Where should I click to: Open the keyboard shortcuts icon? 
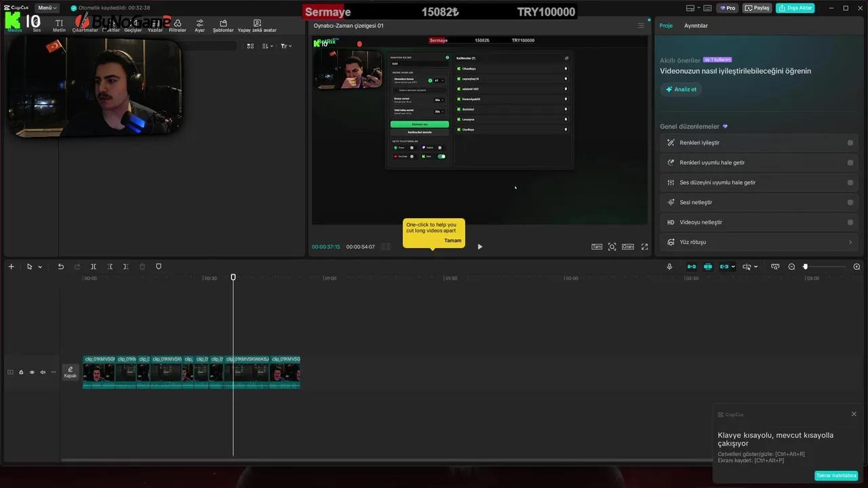click(707, 8)
